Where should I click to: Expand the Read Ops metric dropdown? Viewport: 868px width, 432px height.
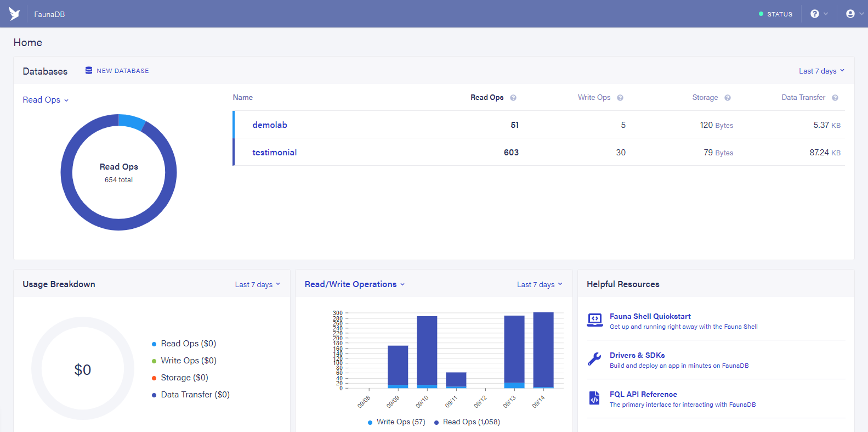tap(46, 100)
